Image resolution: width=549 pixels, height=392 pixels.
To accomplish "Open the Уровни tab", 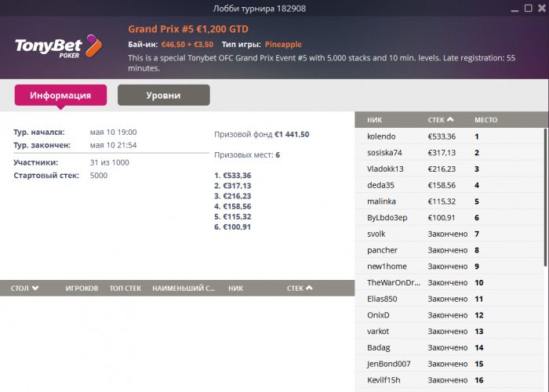I will (x=163, y=96).
